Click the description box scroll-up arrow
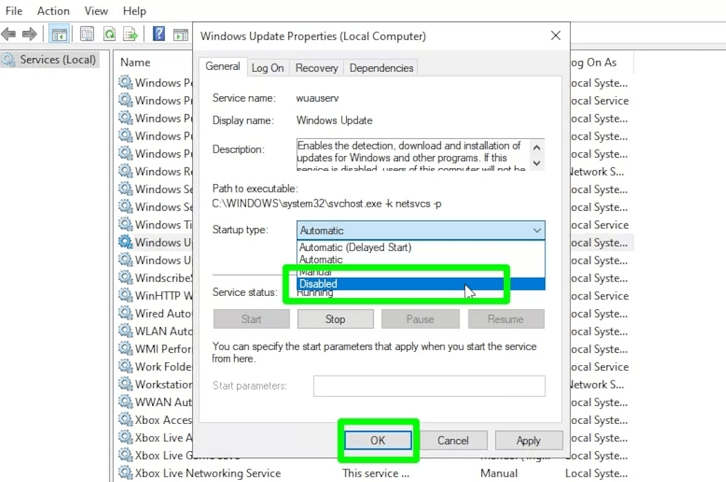 (x=537, y=148)
